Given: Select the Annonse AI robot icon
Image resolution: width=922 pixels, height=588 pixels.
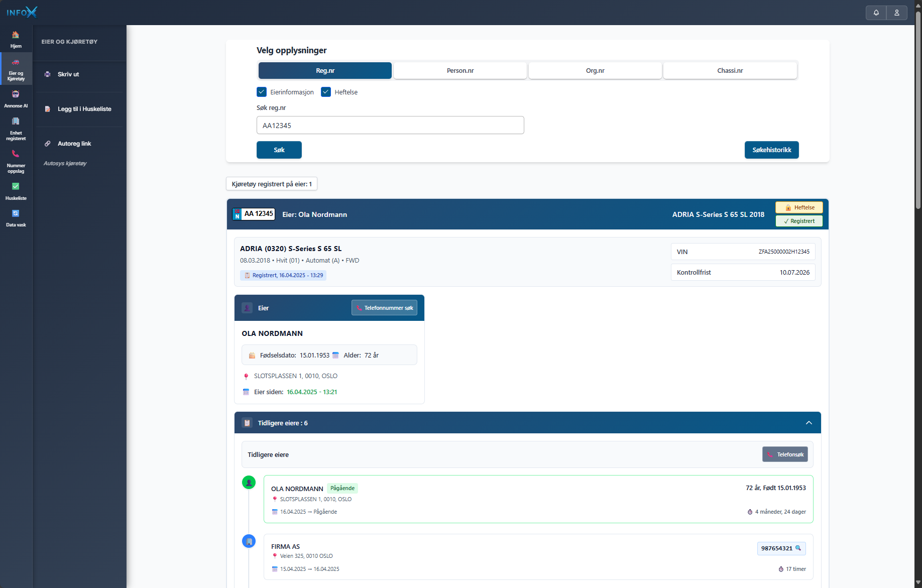Looking at the screenshot, I should [x=16, y=95].
